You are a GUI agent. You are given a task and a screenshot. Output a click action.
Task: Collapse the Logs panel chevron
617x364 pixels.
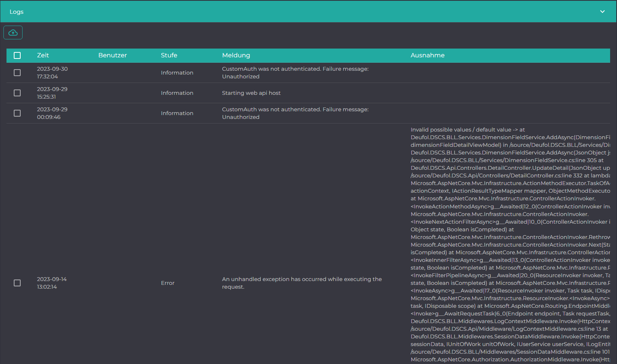[x=602, y=11]
